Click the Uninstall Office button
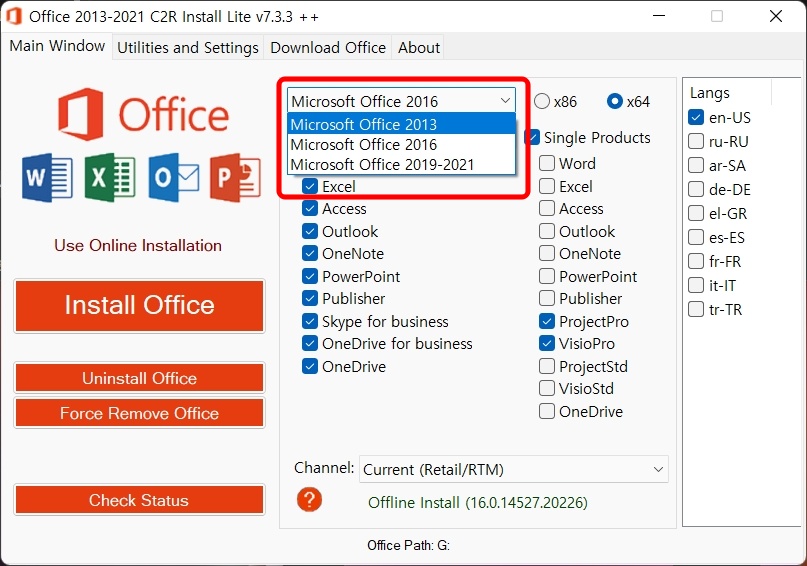This screenshot has width=807, height=566. (x=139, y=378)
